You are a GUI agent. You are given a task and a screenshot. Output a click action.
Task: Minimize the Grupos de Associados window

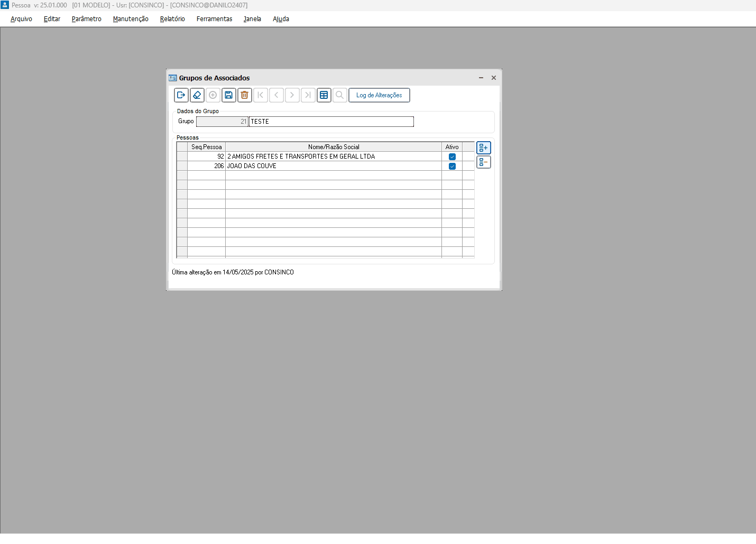(481, 78)
